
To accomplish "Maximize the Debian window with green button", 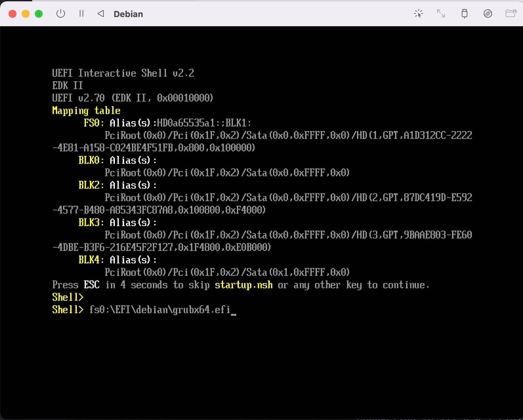I will 38,14.
